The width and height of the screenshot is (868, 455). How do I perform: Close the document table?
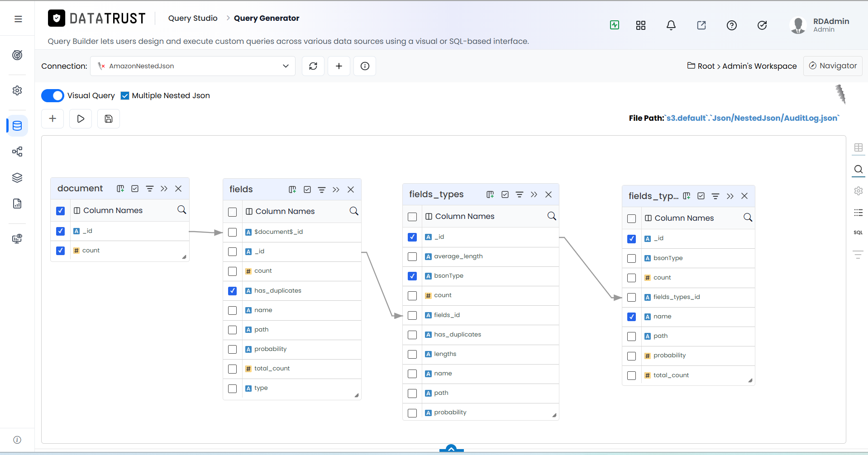(x=178, y=189)
